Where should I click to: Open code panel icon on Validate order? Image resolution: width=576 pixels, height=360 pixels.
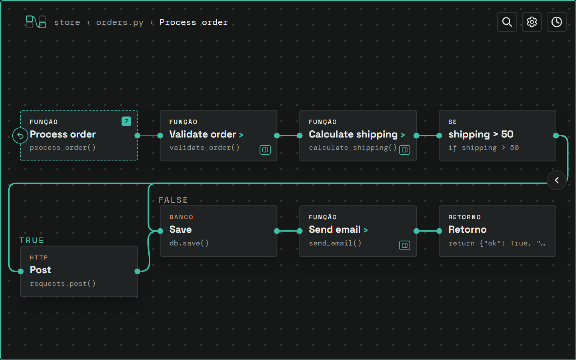point(265,150)
